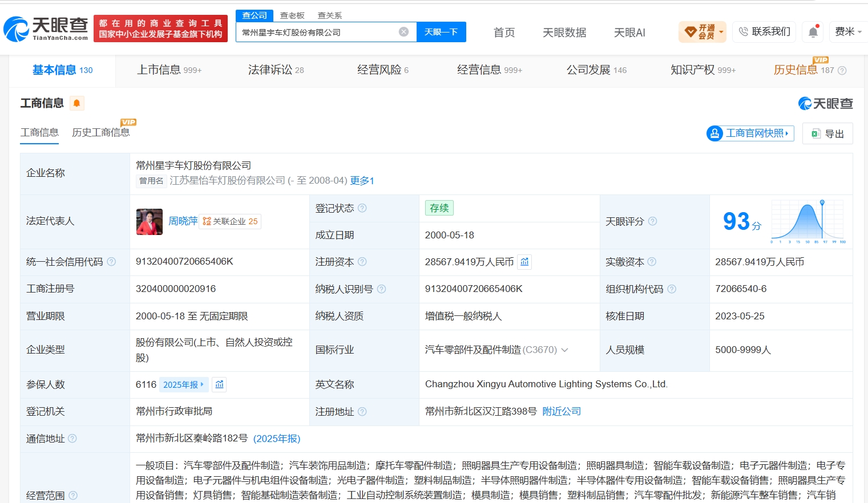Open help for 登记状态
The width and height of the screenshot is (868, 503).
point(362,208)
